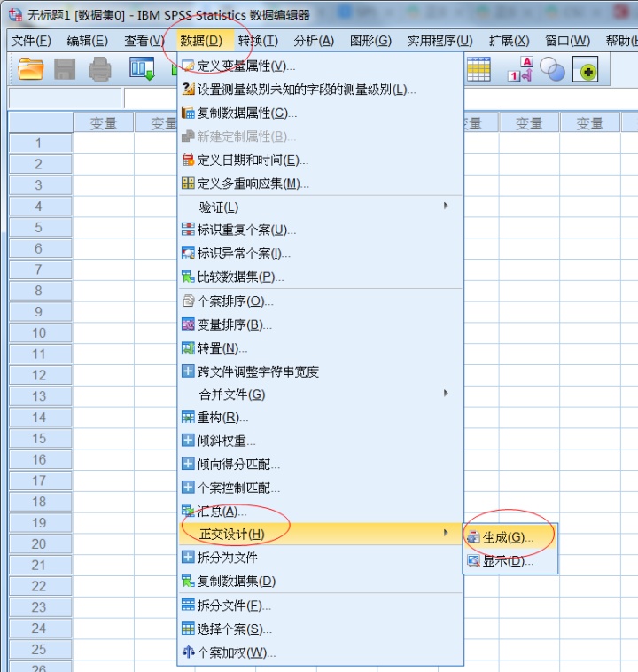Select 倾向得分匹配 menu entry
This screenshot has height=672, width=638.
tap(320, 465)
